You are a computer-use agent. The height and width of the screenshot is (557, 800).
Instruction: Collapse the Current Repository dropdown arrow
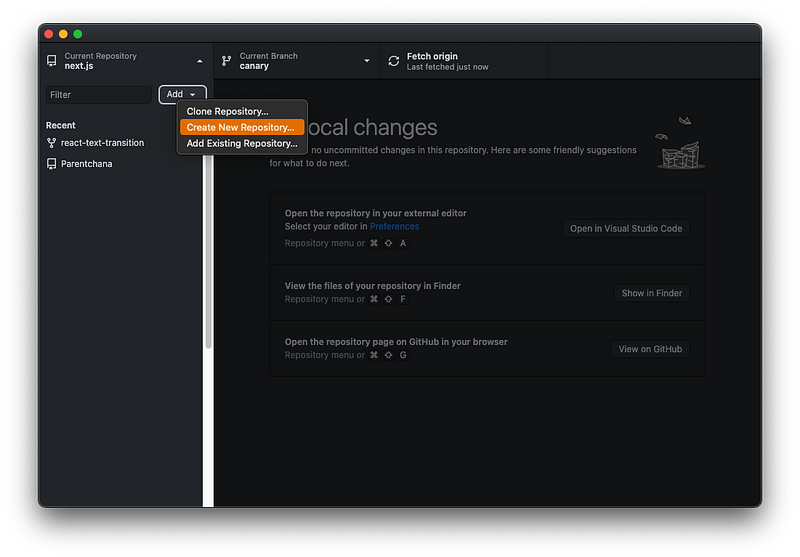199,61
